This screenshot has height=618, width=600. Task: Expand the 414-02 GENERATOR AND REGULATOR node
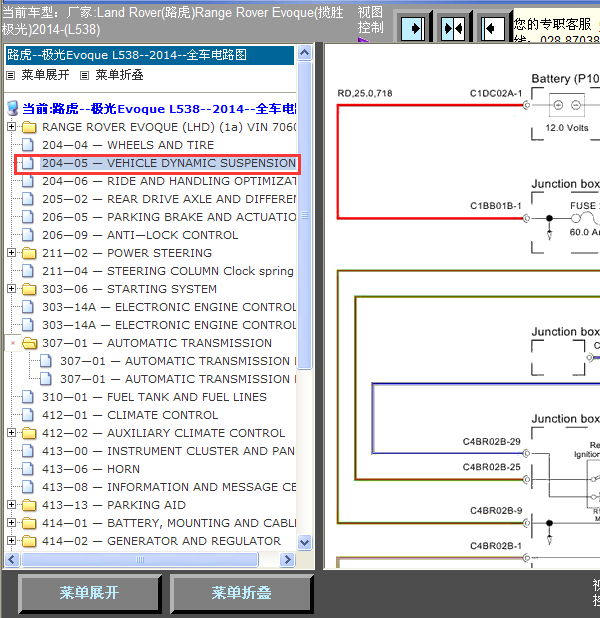click(11, 540)
